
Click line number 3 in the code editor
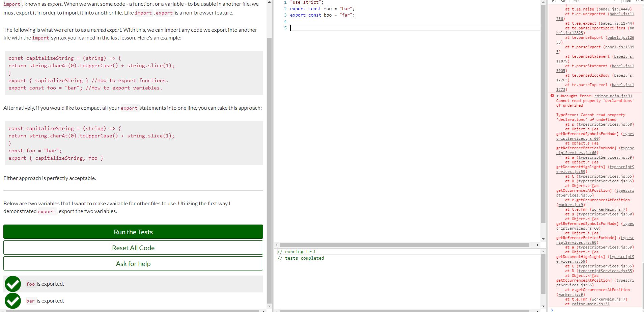[x=285, y=15]
